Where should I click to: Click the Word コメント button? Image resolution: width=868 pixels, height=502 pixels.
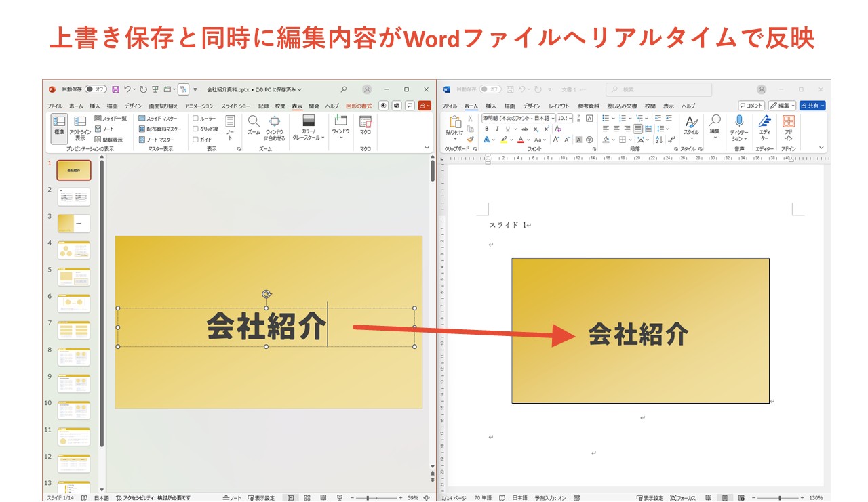751,106
